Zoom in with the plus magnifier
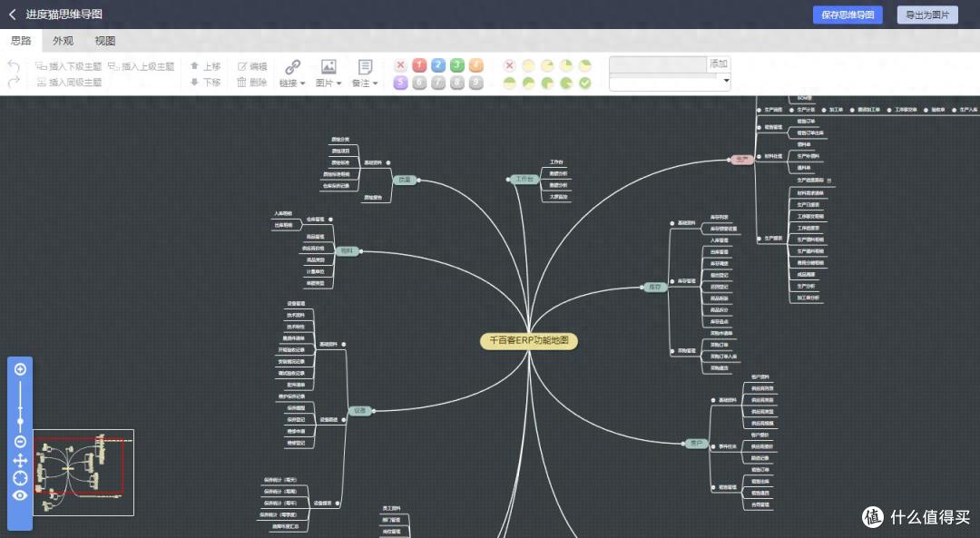This screenshot has height=538, width=980. (x=20, y=369)
